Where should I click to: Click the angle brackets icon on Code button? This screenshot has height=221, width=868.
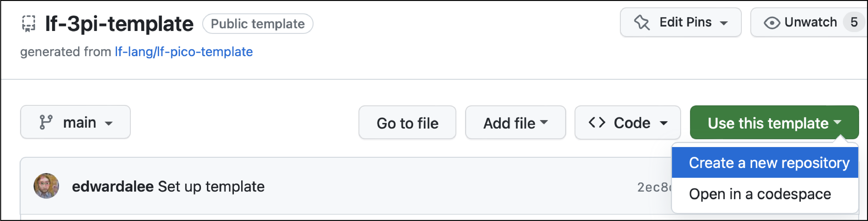(597, 123)
